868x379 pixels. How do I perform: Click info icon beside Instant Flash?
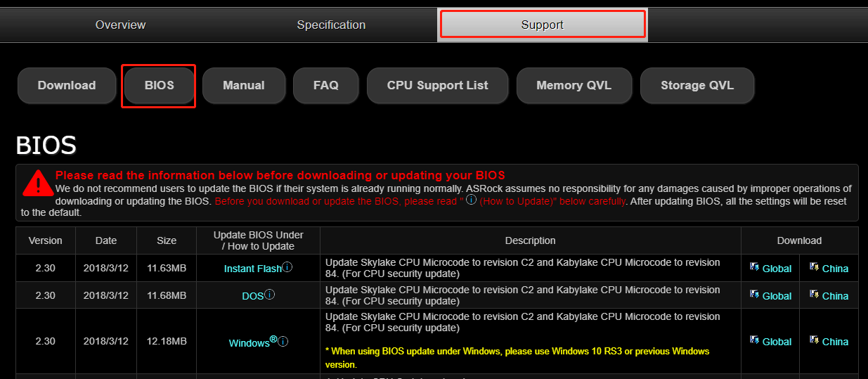(287, 267)
